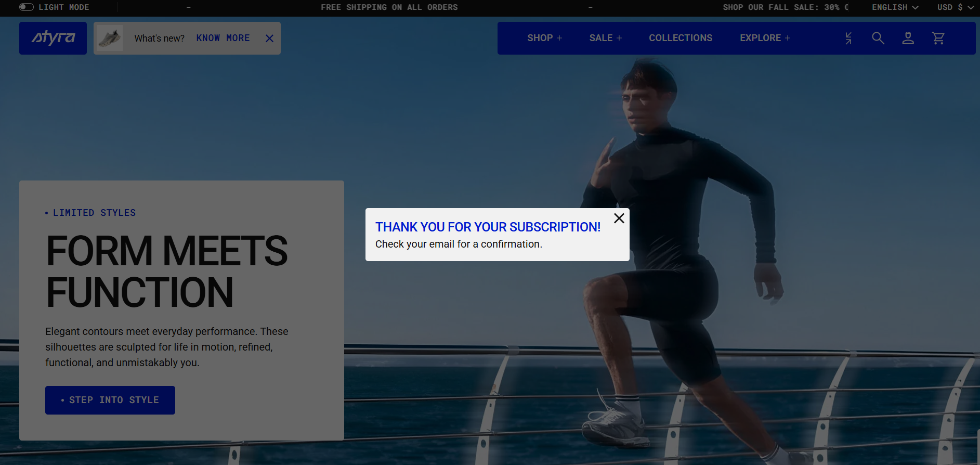Click the compare arrows icon in navbar
Viewport: 980px width, 465px height.
point(848,38)
